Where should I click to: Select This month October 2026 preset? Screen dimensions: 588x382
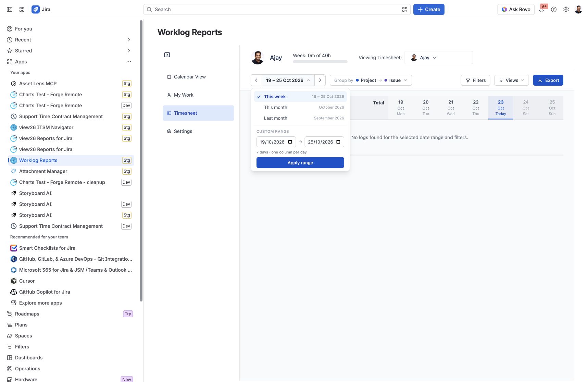tap(300, 107)
